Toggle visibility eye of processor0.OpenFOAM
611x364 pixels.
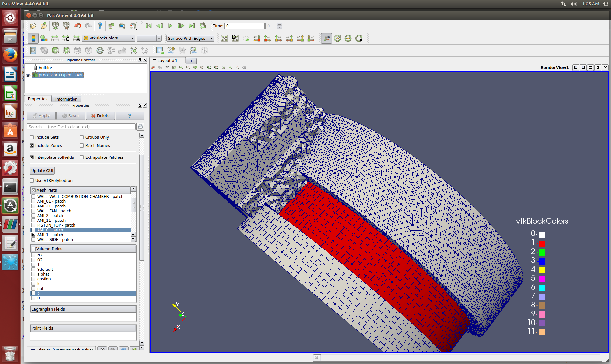pos(28,75)
